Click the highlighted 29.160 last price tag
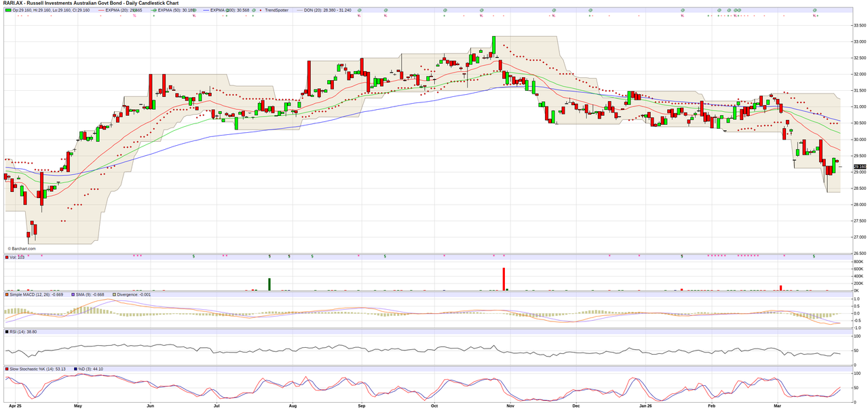 click(x=859, y=166)
